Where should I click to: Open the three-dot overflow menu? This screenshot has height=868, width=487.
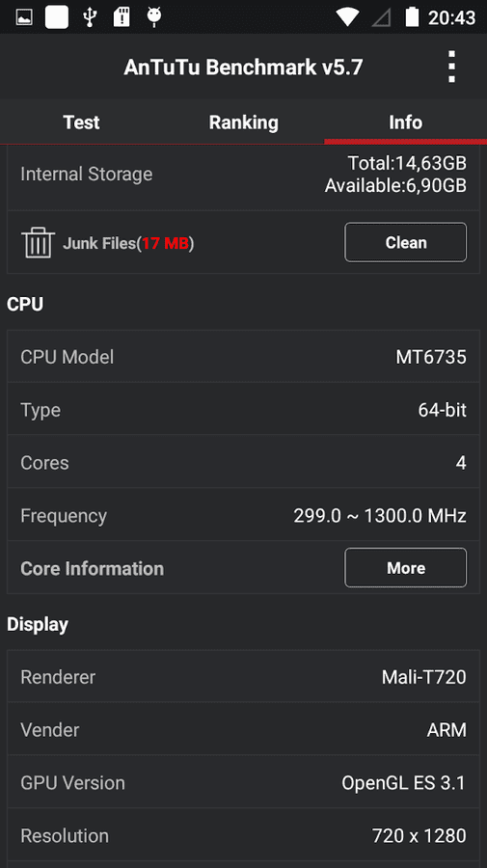(451, 67)
